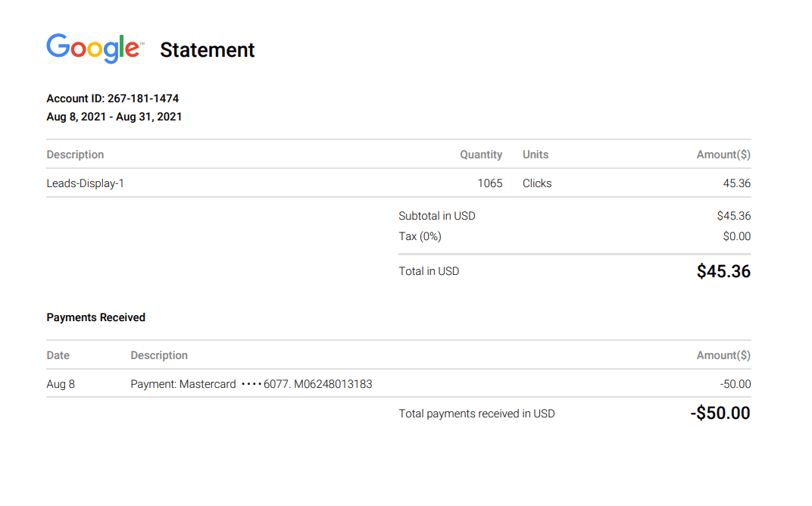
Task: Select the Statement title text
Action: (x=207, y=50)
